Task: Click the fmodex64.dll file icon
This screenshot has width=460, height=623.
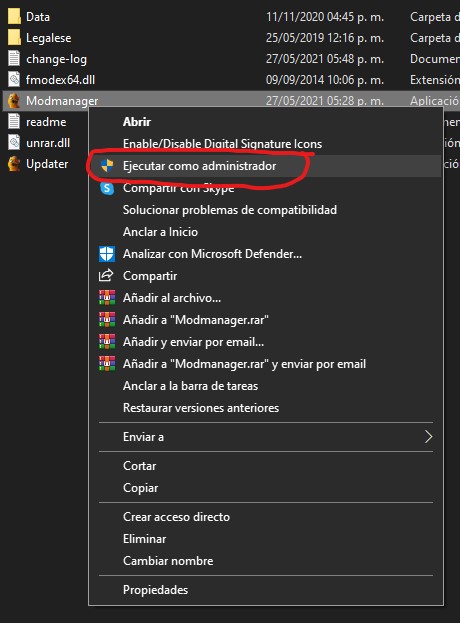Action: [14, 80]
